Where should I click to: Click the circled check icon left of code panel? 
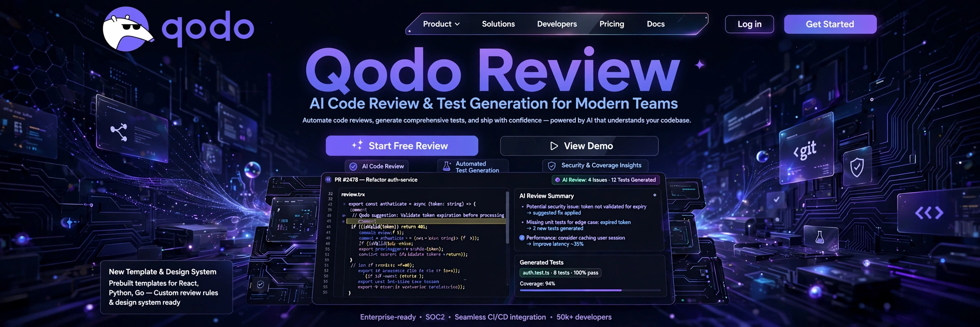(x=261, y=284)
